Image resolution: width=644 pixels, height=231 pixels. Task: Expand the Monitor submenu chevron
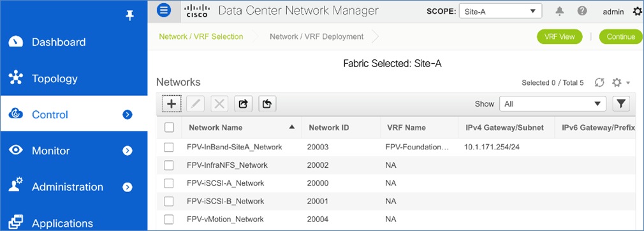[x=128, y=151]
